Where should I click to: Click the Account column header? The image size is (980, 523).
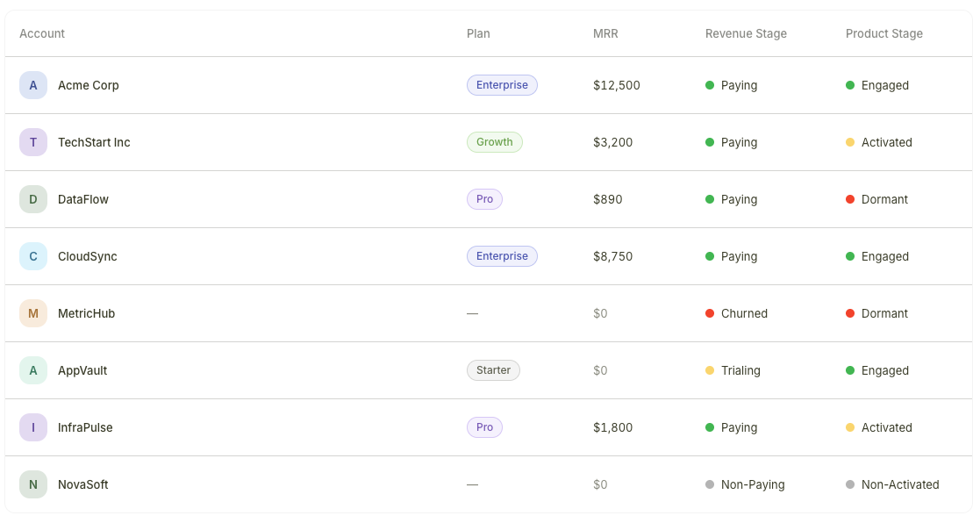[41, 33]
